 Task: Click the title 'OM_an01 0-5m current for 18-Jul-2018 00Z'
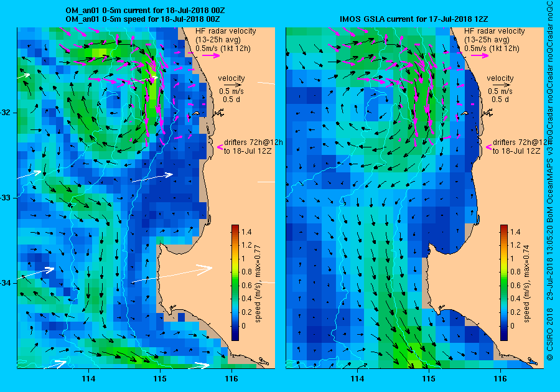tap(145, 11)
